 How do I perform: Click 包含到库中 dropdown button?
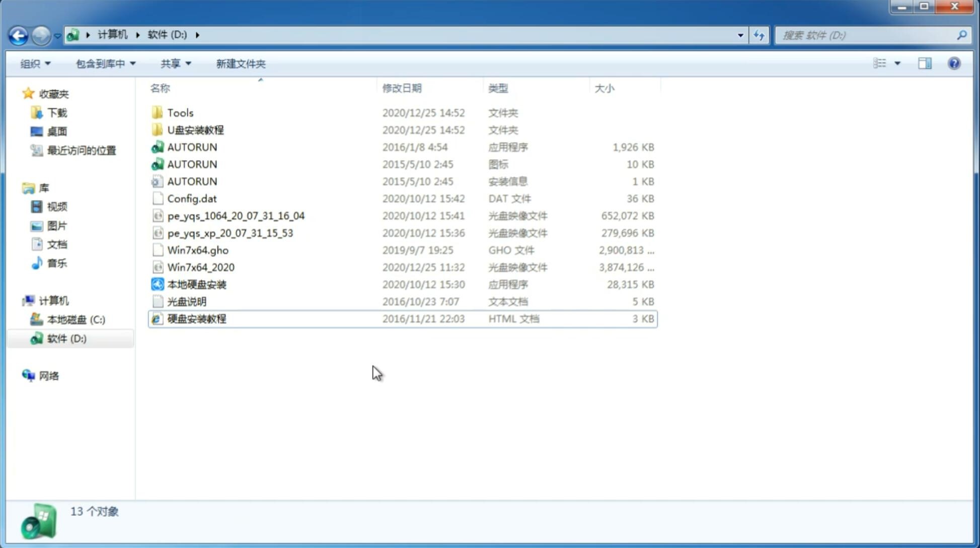[105, 63]
